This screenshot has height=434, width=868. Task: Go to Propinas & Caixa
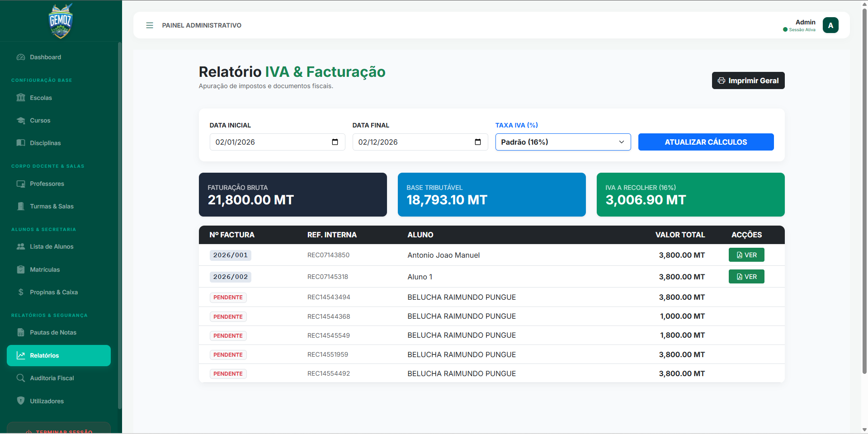[53, 292]
